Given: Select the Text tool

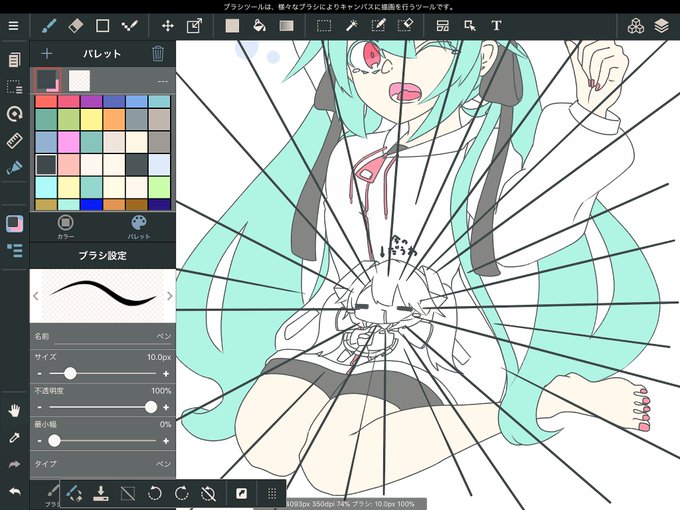Looking at the screenshot, I should (497, 26).
